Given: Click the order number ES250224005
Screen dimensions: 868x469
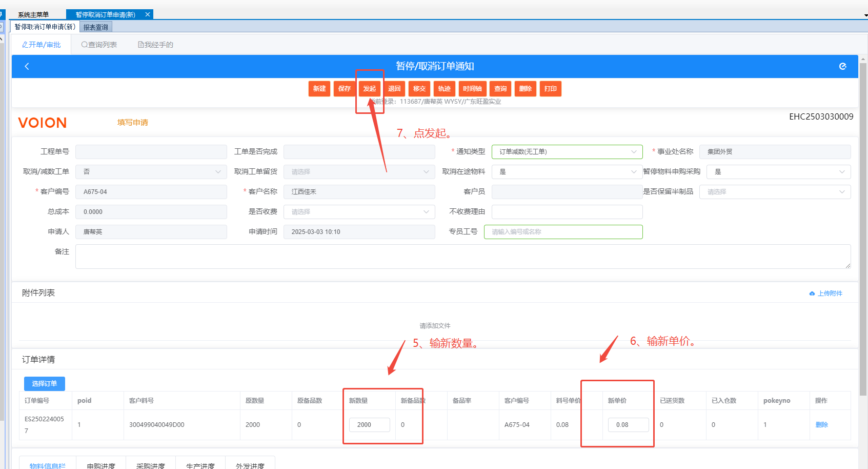Looking at the screenshot, I should [x=44, y=425].
